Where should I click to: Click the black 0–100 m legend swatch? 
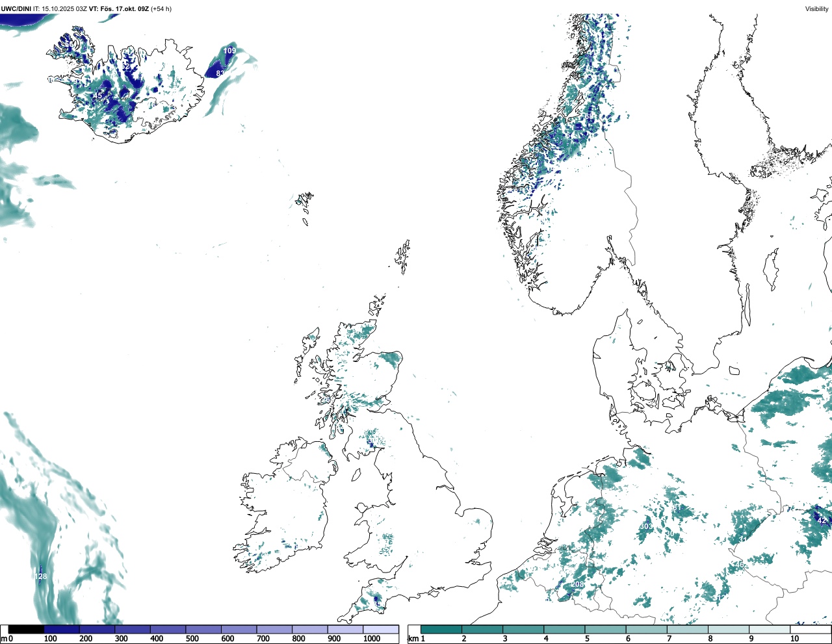tap(26, 629)
